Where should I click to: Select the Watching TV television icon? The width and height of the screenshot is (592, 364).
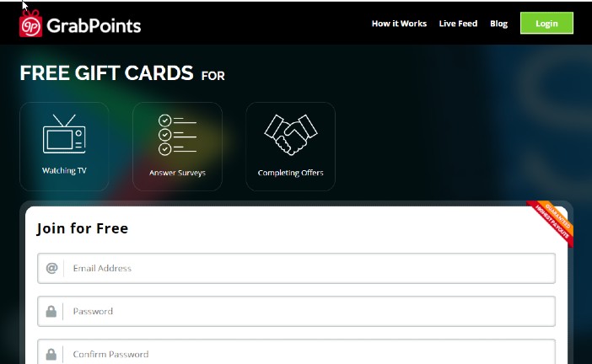pos(64,134)
